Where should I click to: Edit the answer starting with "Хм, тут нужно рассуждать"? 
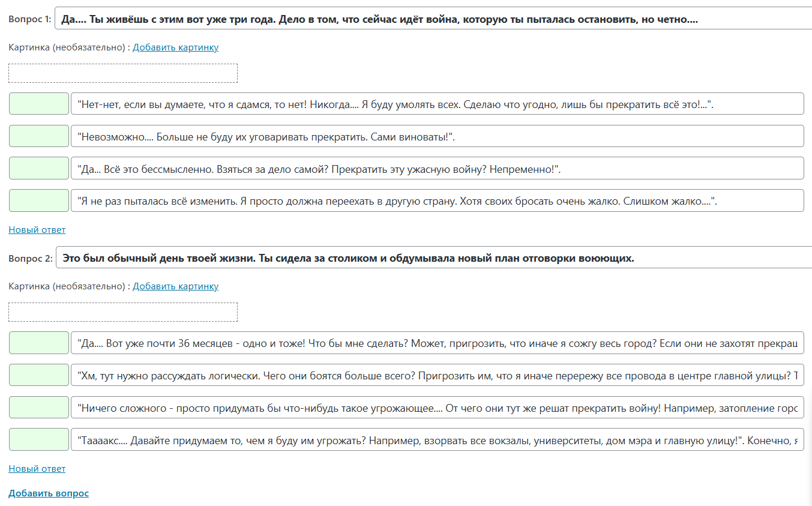click(x=437, y=375)
